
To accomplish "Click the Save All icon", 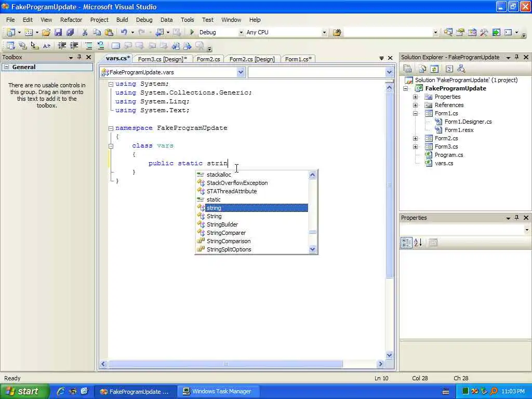I will coord(70,32).
